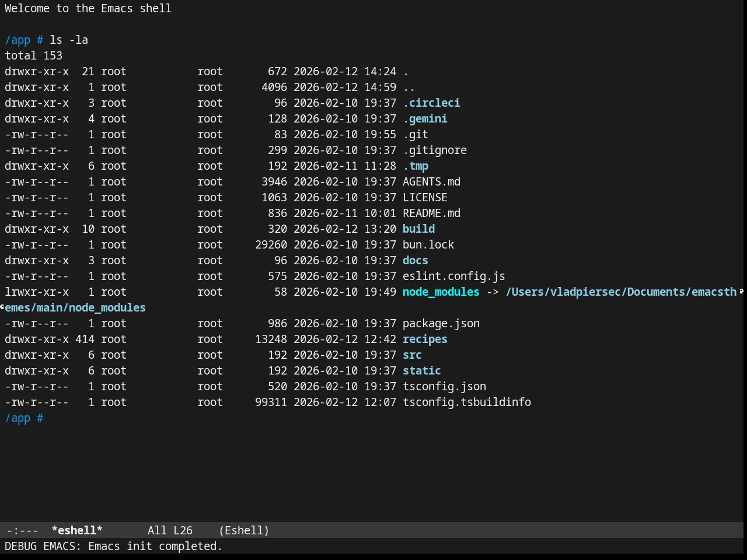This screenshot has height=560, width=747.
Task: Select the .tmp directory entry
Action: coord(416,166)
